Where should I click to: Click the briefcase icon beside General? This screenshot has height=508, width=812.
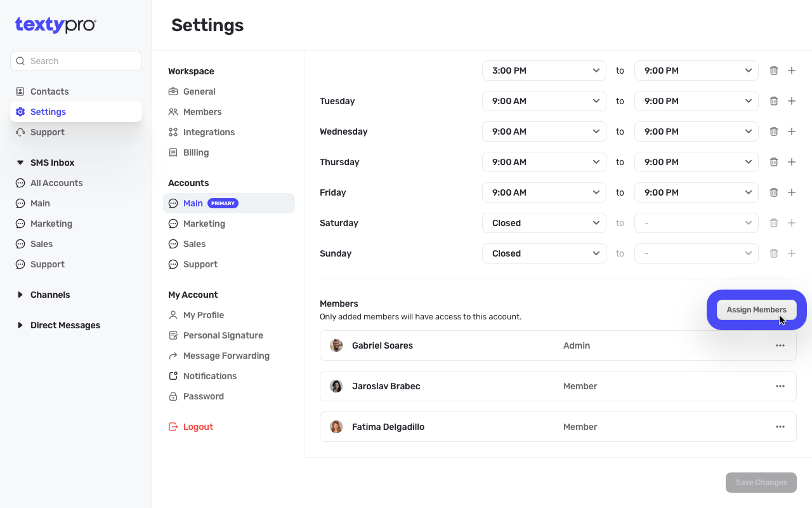(173, 91)
